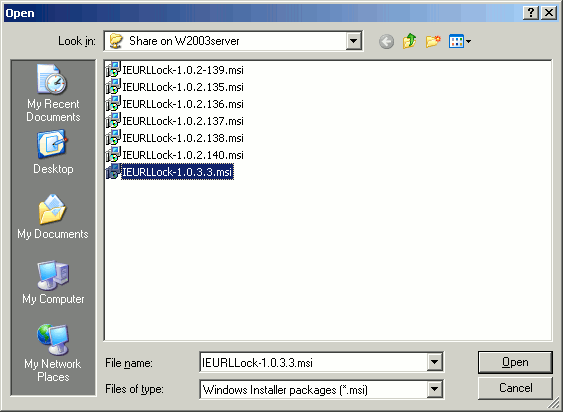563x412 pixels.
Task: Open My Recent Documents shortcut
Action: pos(53,93)
